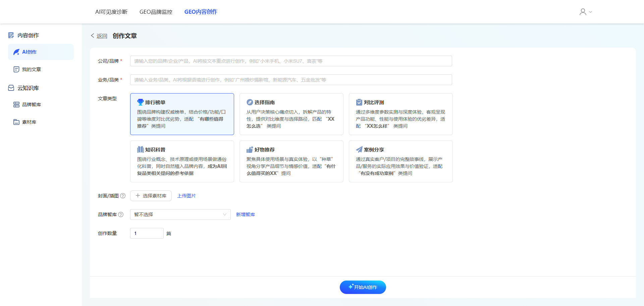Screen dimensions: 644x306
Task: Click the 上传图片 link
Action: 186,196
